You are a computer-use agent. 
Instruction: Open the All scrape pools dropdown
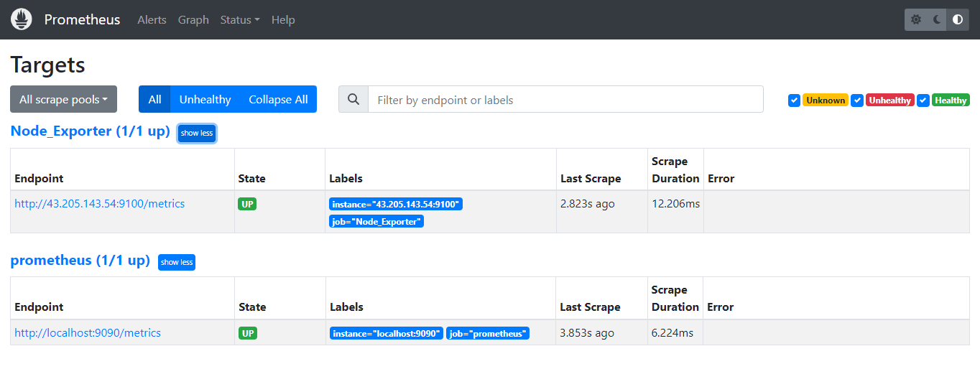(x=63, y=100)
